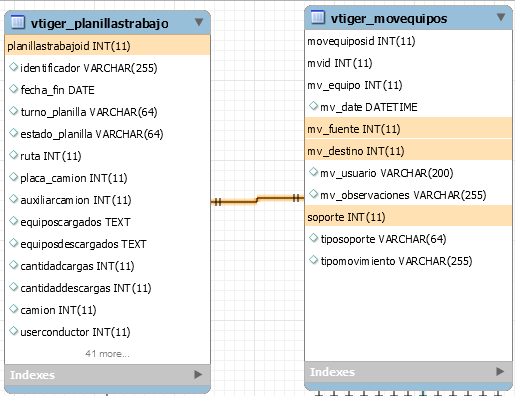This screenshot has width=515, height=396.
Task: Select the tipomovimiento VARCHAR(255) column text
Action: [x=396, y=261]
